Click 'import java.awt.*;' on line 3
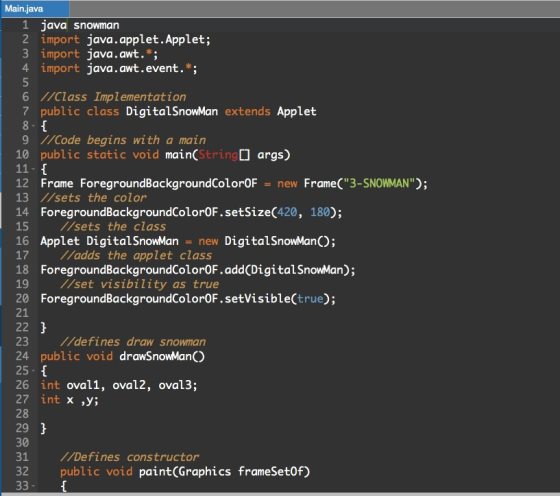This screenshot has width=560, height=496. tap(99, 54)
